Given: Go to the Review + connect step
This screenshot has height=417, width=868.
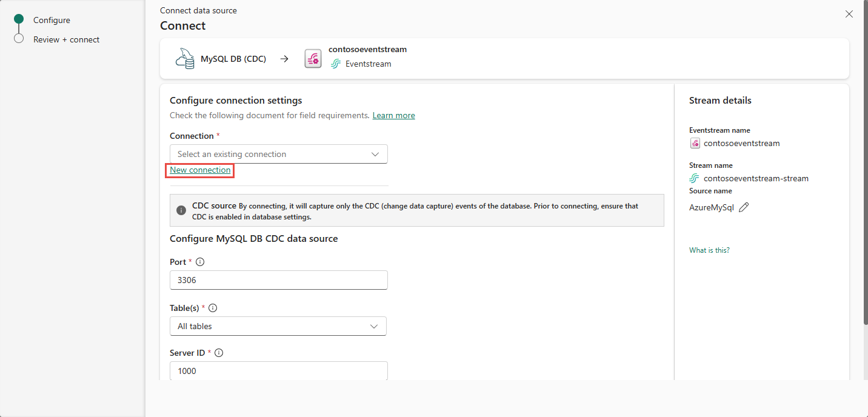Looking at the screenshot, I should point(66,39).
